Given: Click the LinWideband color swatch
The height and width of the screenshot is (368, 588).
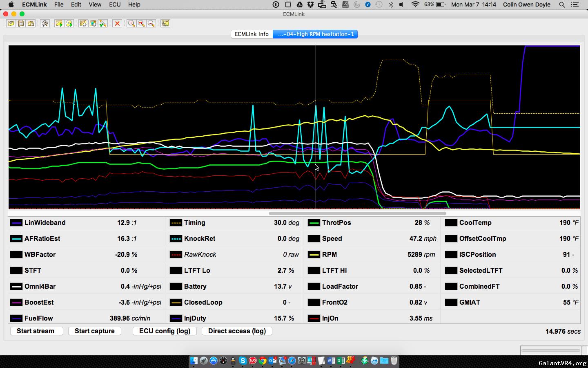Looking at the screenshot, I should tap(16, 223).
